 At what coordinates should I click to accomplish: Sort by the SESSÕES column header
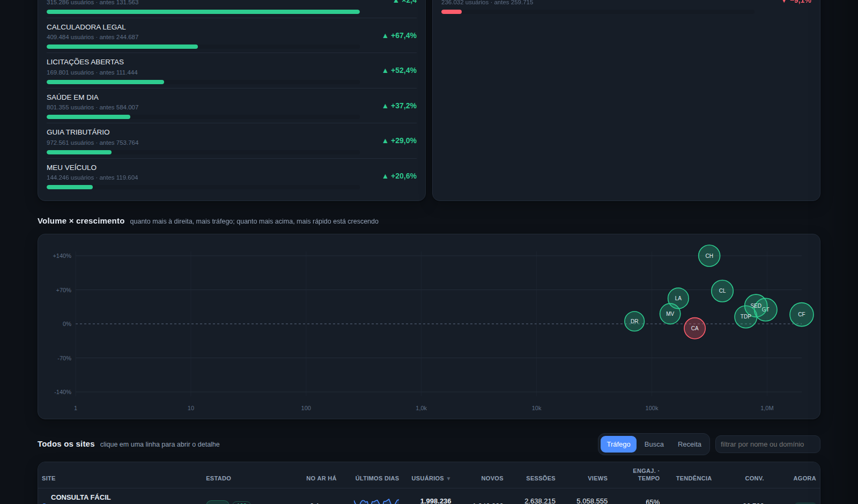pos(541,478)
